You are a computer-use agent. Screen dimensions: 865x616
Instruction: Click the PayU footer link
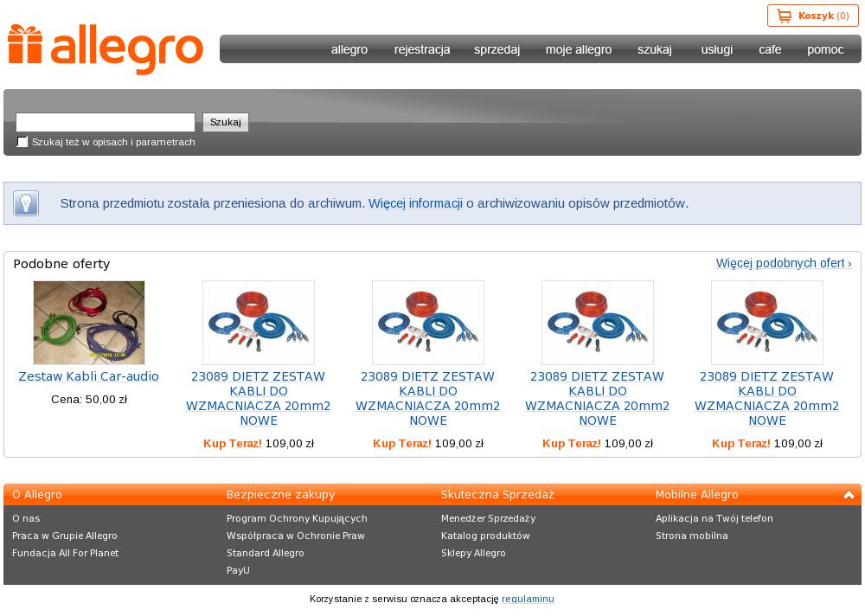click(x=239, y=570)
